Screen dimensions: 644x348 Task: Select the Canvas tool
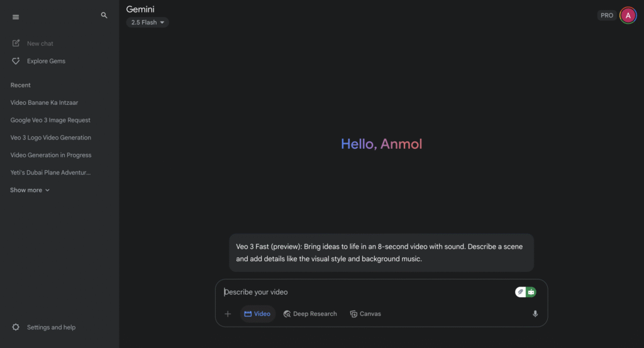[x=365, y=314]
